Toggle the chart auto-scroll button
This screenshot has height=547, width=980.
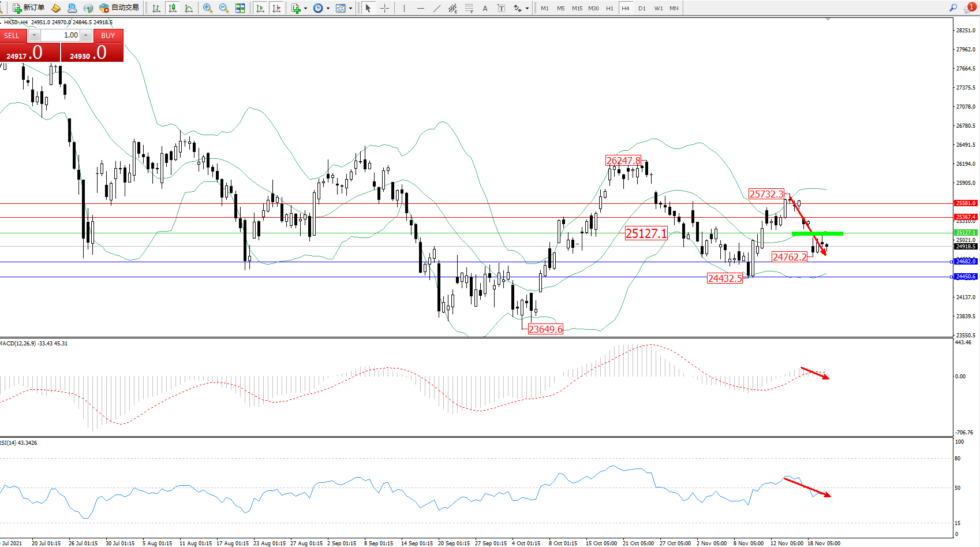(x=260, y=8)
